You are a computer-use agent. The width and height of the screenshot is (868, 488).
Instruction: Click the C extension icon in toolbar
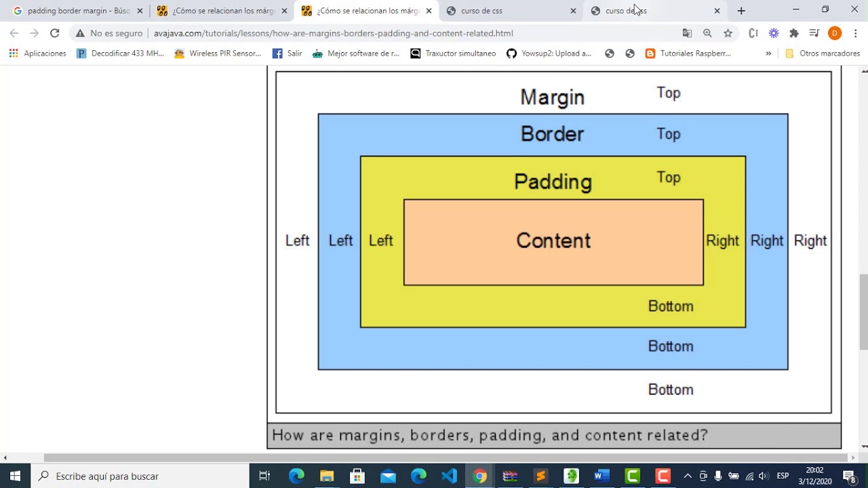pos(753,33)
